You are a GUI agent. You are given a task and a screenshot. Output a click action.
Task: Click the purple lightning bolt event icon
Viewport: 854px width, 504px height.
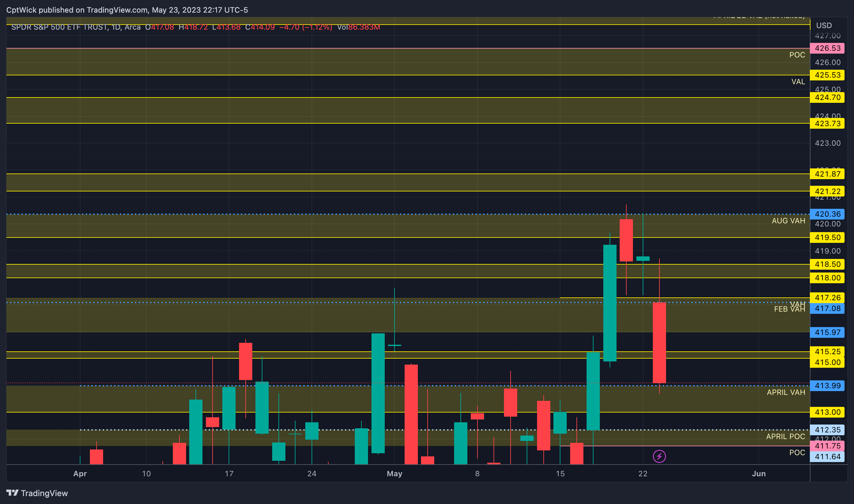tap(659, 456)
